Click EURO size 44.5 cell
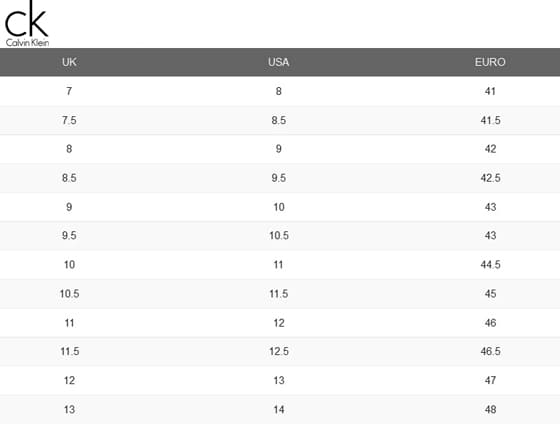The image size is (560, 425). point(490,265)
